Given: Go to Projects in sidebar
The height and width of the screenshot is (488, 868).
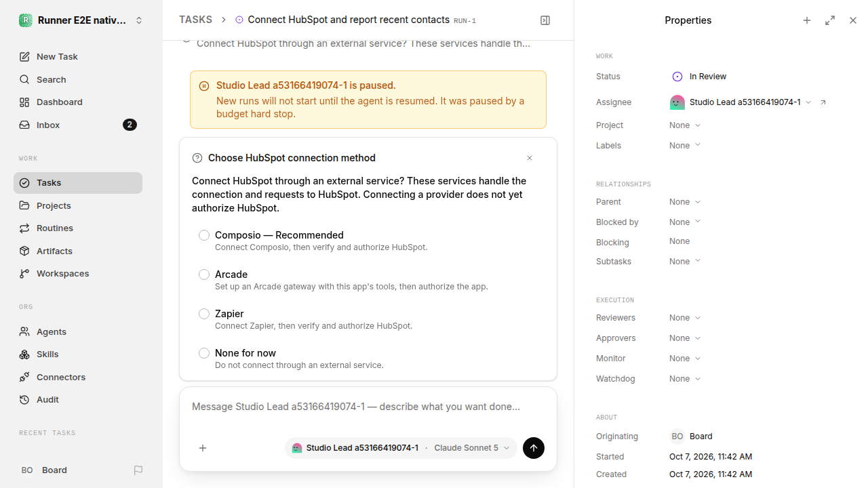Looking at the screenshot, I should 78,205.
